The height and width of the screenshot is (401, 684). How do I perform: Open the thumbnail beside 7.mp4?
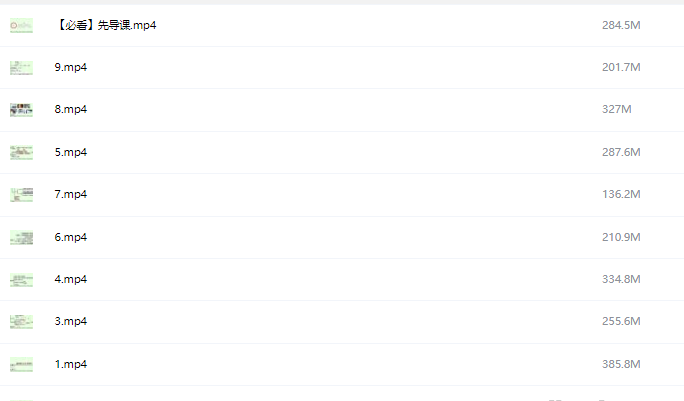click(x=21, y=195)
